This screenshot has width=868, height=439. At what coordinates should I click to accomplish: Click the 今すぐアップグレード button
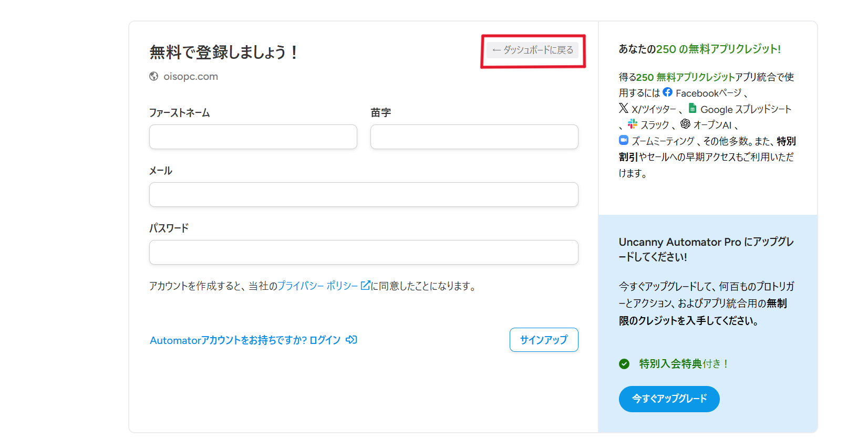click(669, 399)
